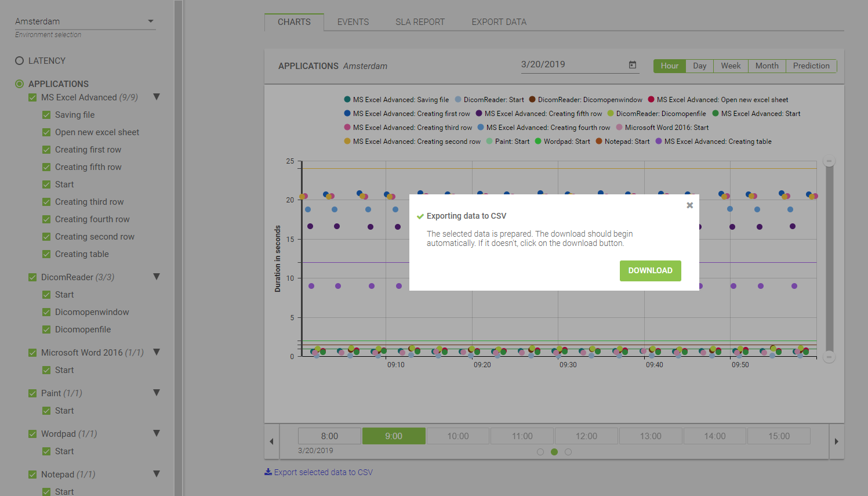Uncheck the DicomReader group checkbox

point(32,277)
